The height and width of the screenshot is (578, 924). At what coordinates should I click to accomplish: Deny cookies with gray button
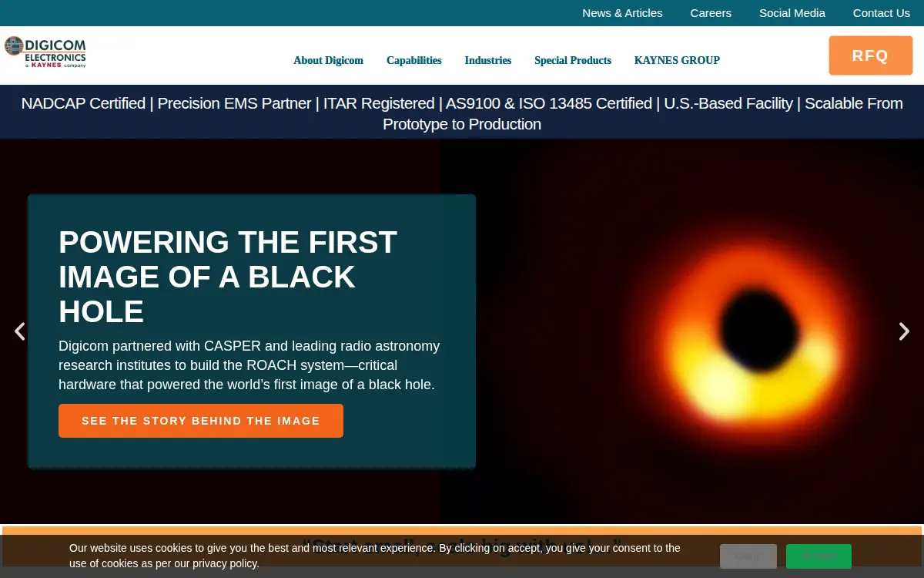748,556
